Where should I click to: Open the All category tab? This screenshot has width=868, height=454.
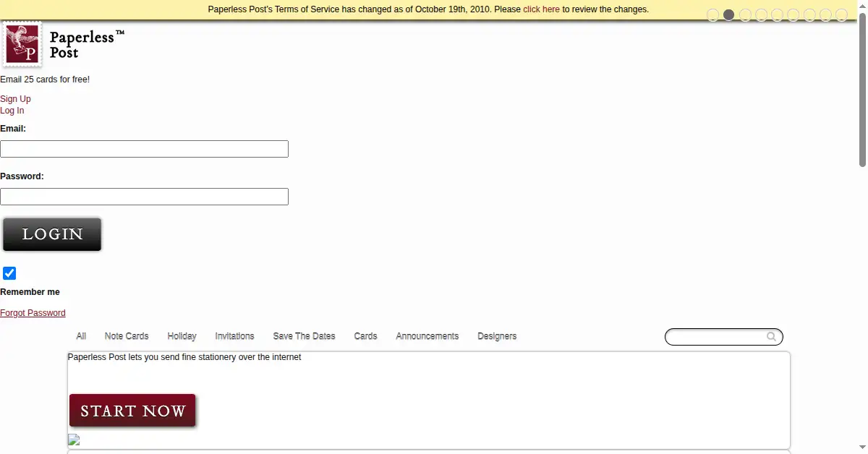tap(81, 336)
